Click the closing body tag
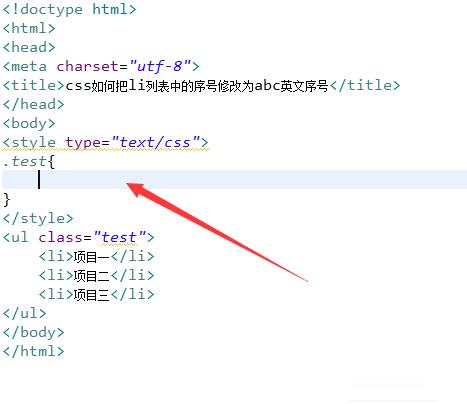 (x=33, y=332)
